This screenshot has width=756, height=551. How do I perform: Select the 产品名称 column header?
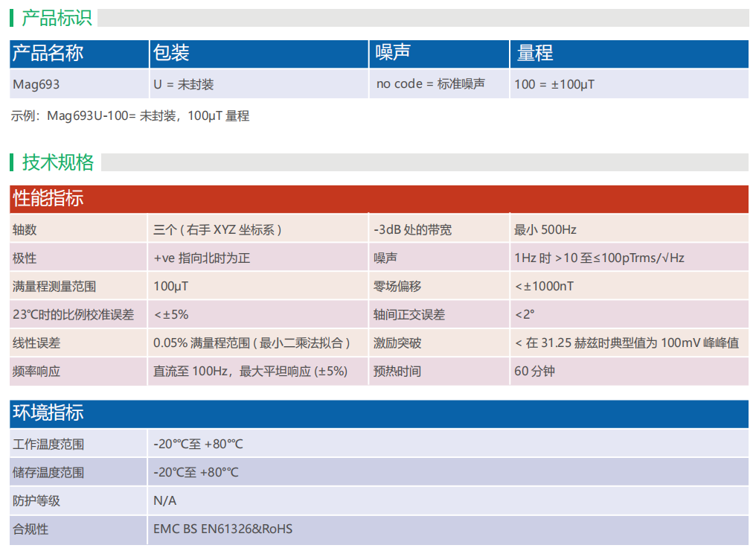tap(48, 53)
